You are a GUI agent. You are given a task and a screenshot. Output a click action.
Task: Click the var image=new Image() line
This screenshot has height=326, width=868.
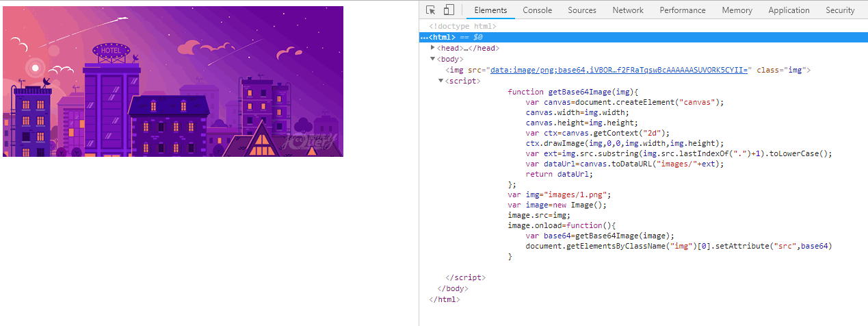557,205
